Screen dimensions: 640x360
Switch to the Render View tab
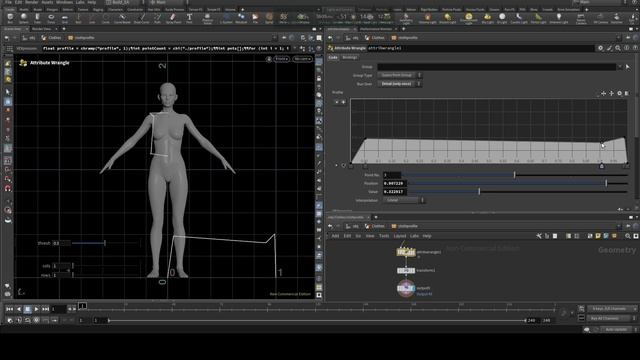42,29
